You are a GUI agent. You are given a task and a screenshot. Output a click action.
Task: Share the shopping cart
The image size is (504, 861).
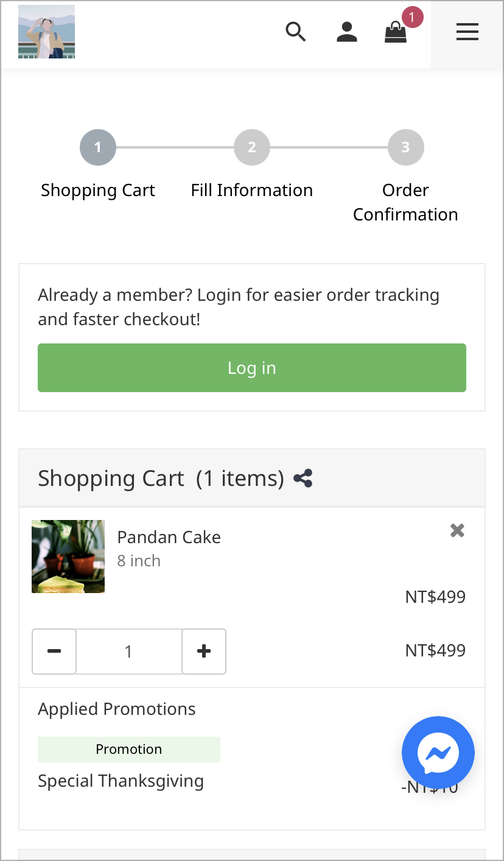pyautogui.click(x=303, y=478)
